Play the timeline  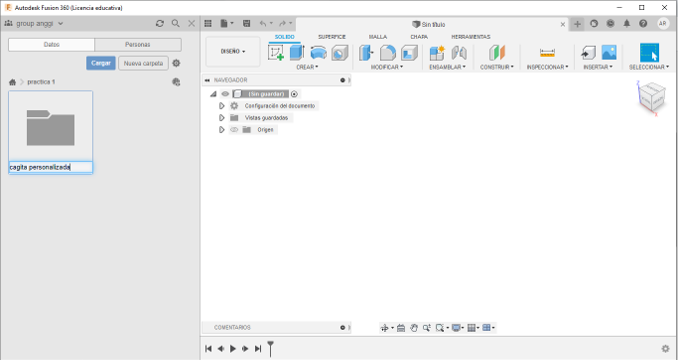click(x=233, y=349)
